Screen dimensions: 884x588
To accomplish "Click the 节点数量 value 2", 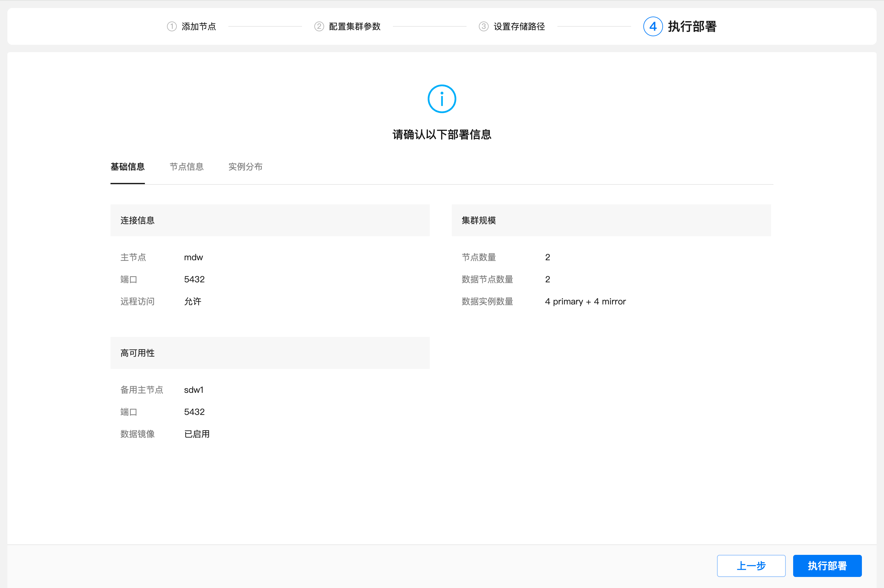I will point(548,257).
